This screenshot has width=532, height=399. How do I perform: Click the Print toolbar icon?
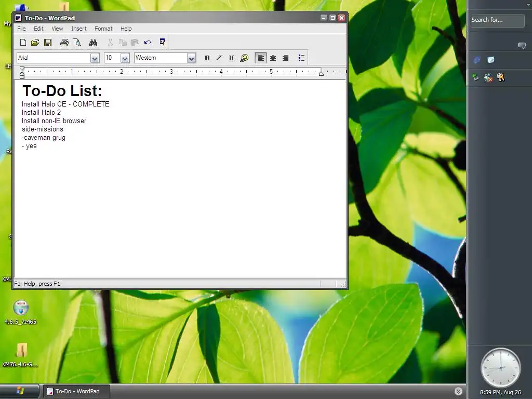tap(64, 43)
